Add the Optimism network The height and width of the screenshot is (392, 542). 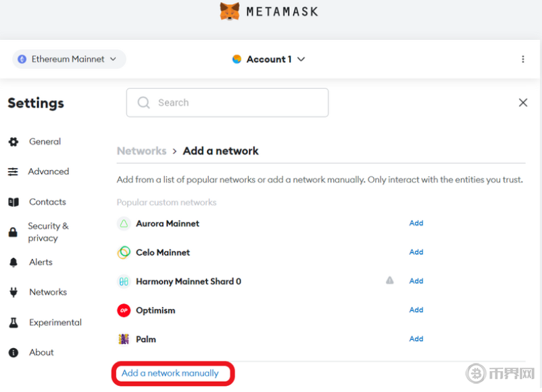(416, 310)
